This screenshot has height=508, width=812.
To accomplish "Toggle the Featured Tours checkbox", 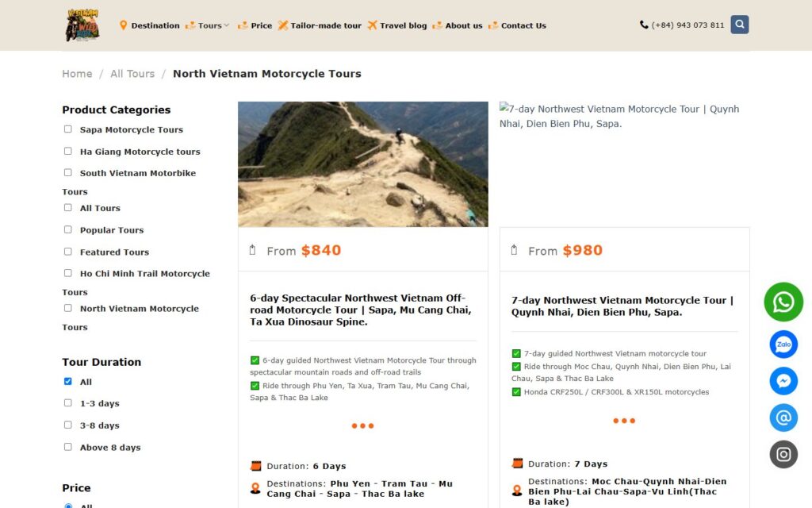I will pyautogui.click(x=68, y=252).
